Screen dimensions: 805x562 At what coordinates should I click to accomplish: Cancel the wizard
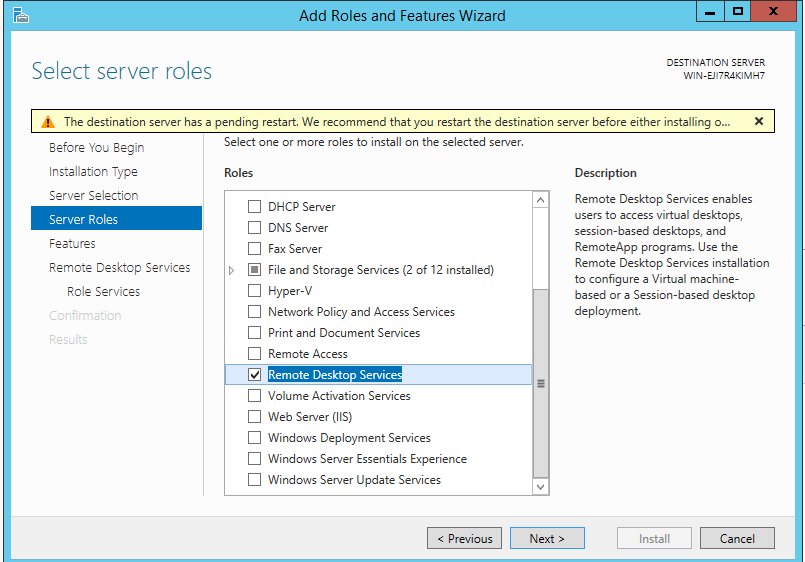point(737,538)
